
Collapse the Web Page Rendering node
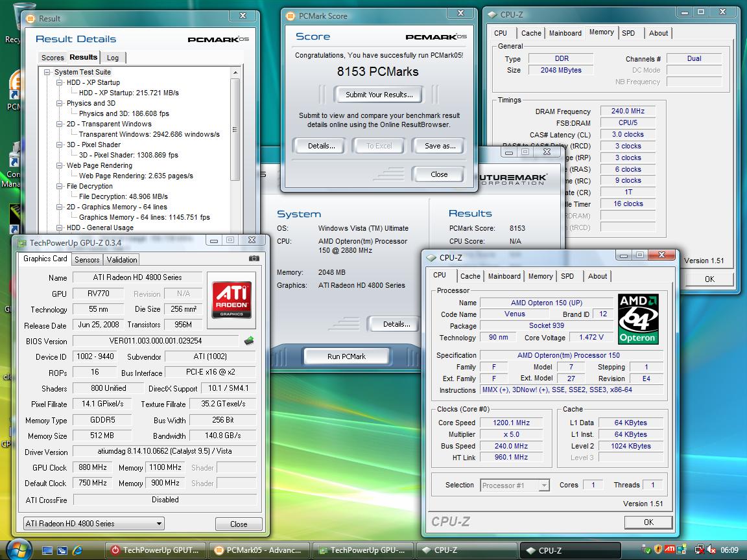60,165
